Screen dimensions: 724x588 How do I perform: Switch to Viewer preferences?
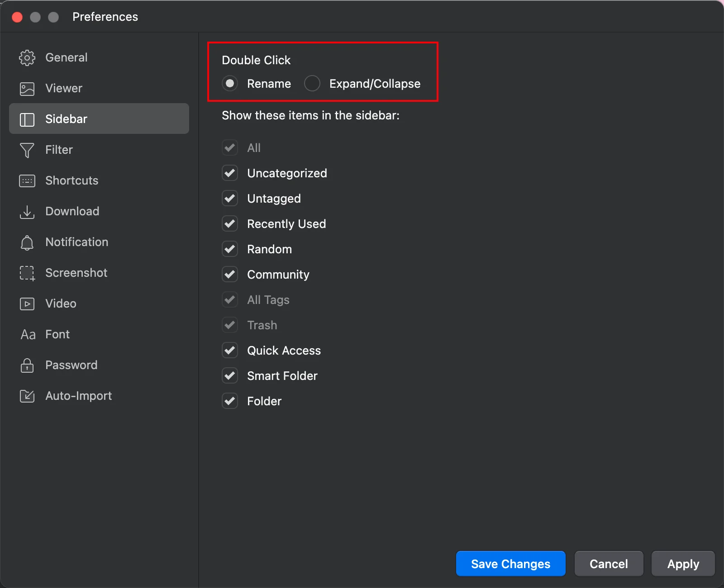click(99, 88)
